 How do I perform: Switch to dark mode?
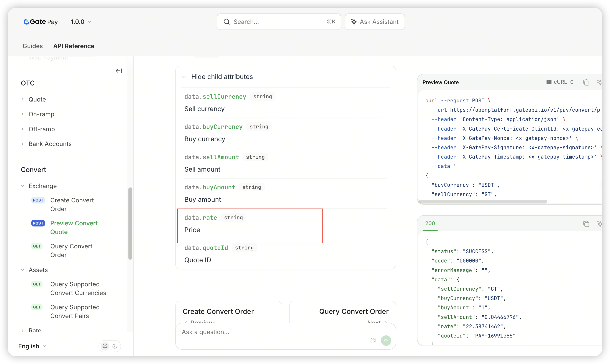(115, 346)
